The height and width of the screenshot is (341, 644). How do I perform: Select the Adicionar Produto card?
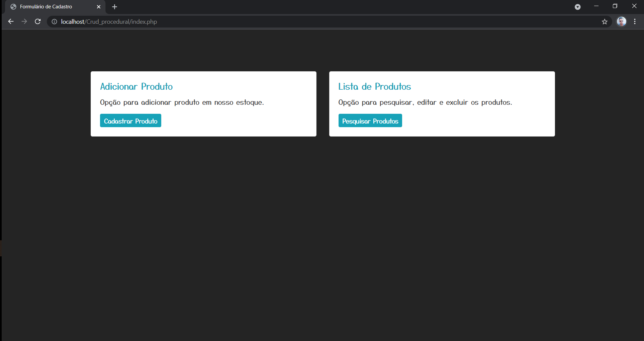click(203, 104)
